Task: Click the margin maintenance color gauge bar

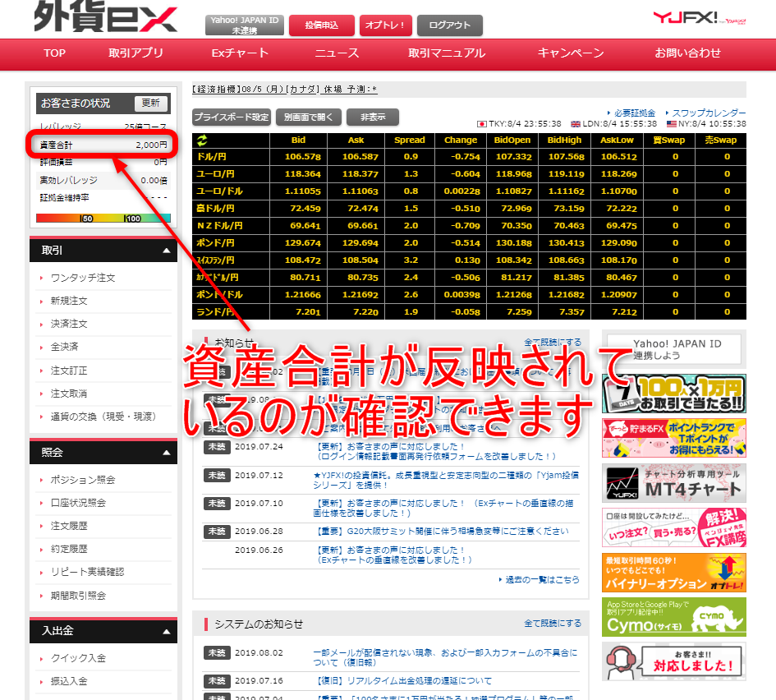Action: 103,219
